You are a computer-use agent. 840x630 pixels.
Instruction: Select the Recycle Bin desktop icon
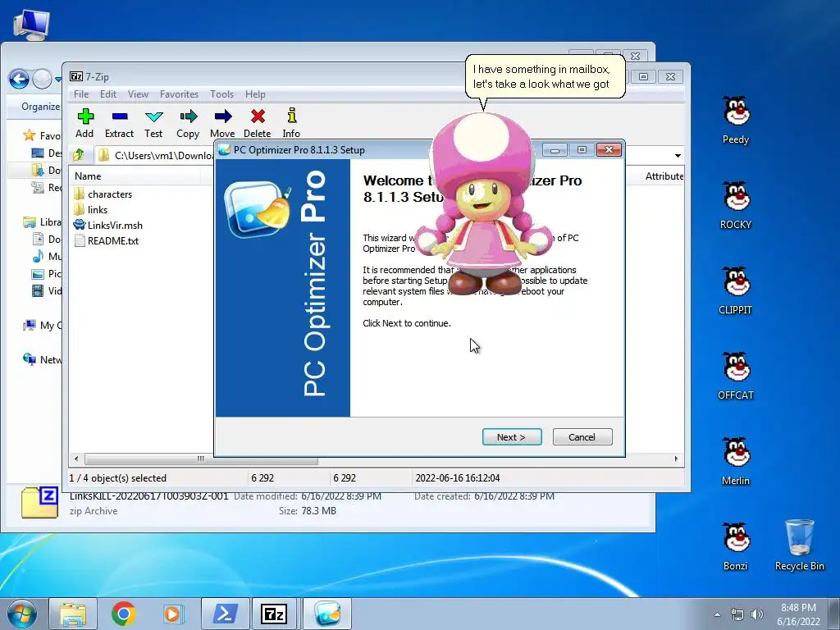click(x=799, y=546)
